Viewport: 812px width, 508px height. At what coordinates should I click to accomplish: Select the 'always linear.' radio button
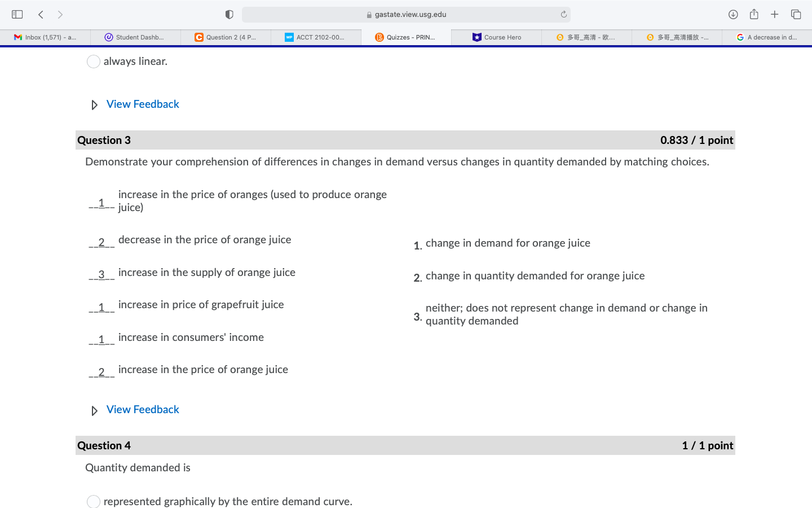point(93,61)
